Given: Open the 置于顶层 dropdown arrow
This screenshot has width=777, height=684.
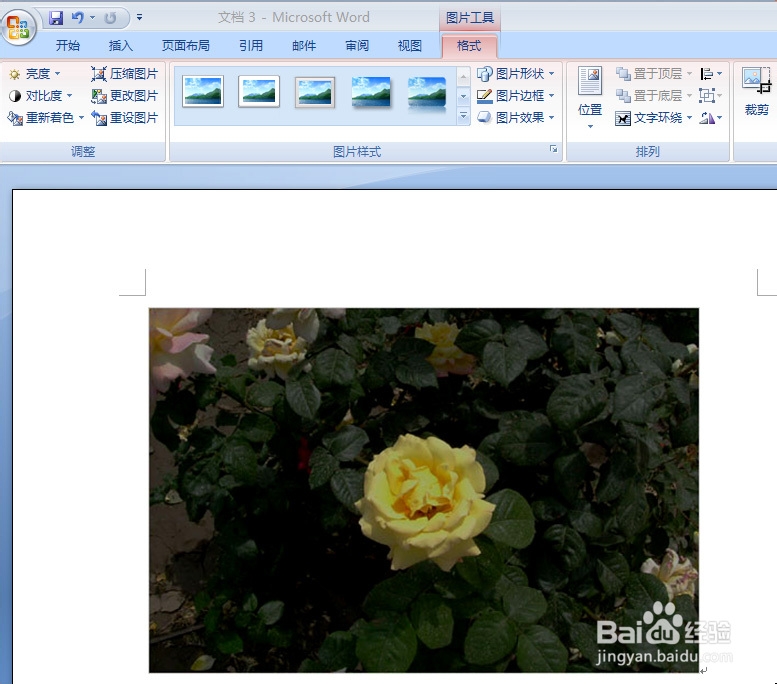Looking at the screenshot, I should [x=689, y=74].
